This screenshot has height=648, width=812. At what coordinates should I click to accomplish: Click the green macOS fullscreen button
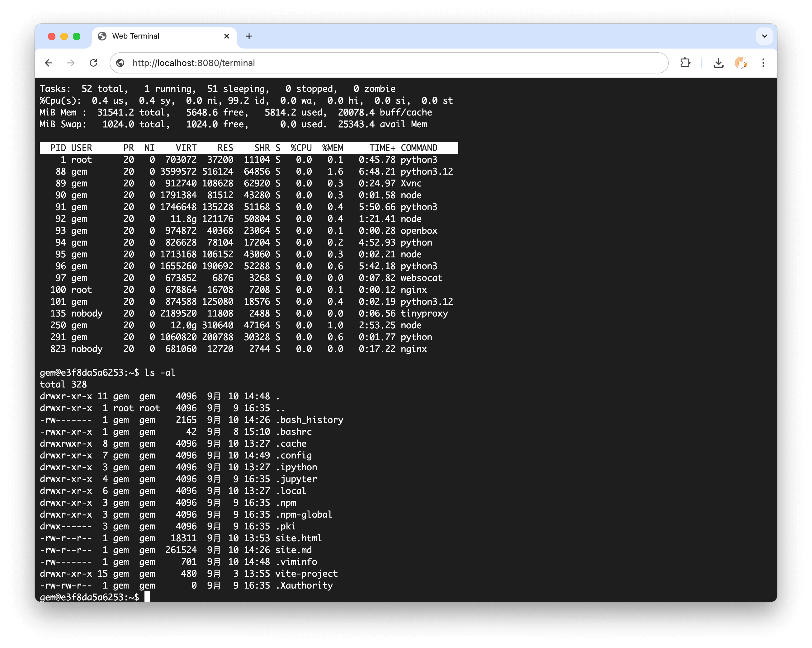(77, 36)
